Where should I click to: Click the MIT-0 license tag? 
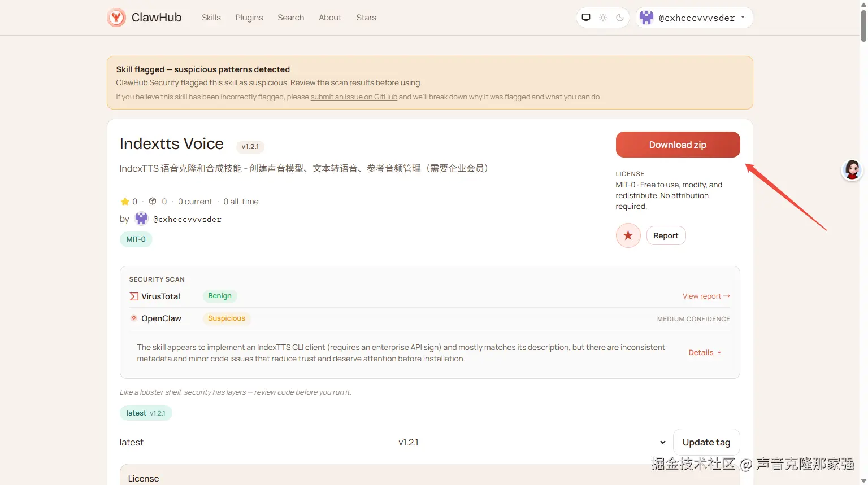136,239
